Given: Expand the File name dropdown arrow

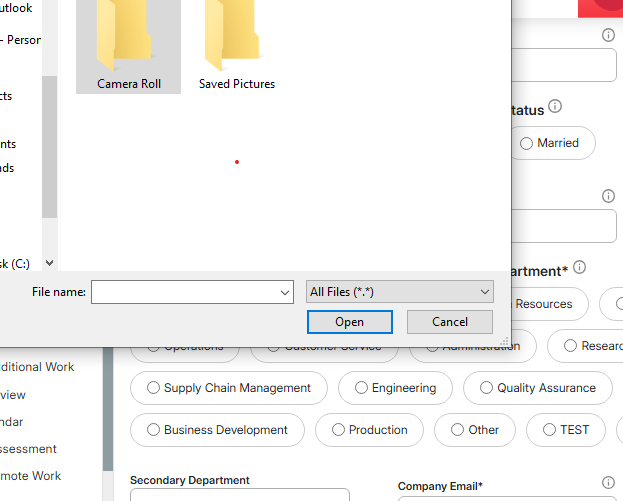Looking at the screenshot, I should 285,292.
